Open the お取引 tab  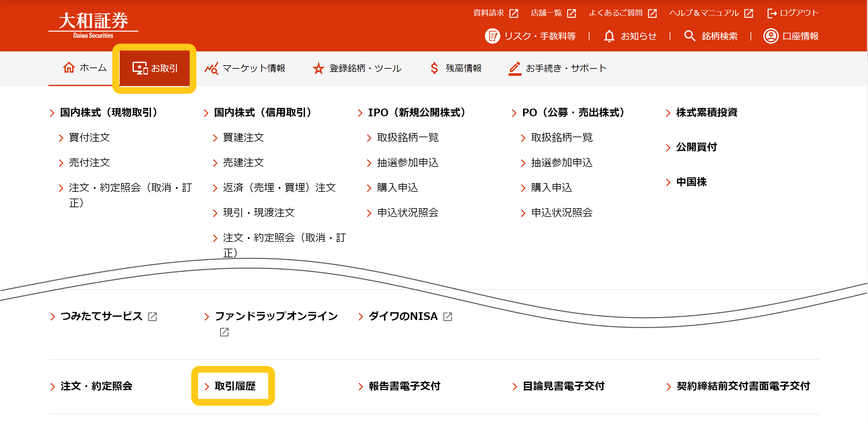(154, 68)
